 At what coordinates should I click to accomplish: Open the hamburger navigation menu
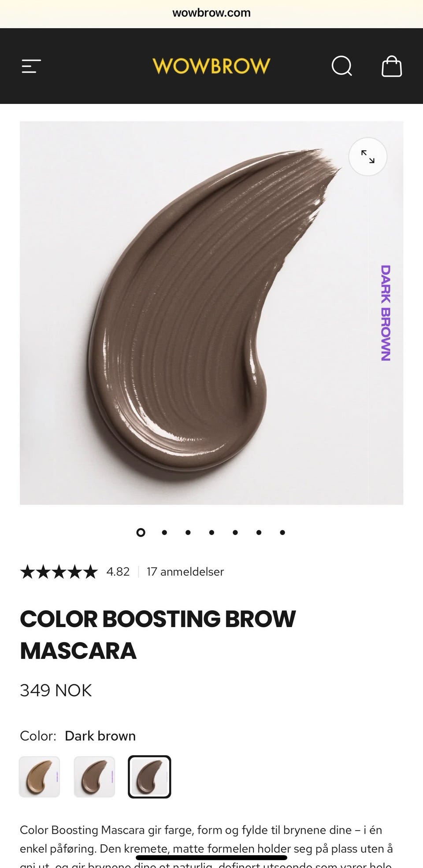click(31, 66)
